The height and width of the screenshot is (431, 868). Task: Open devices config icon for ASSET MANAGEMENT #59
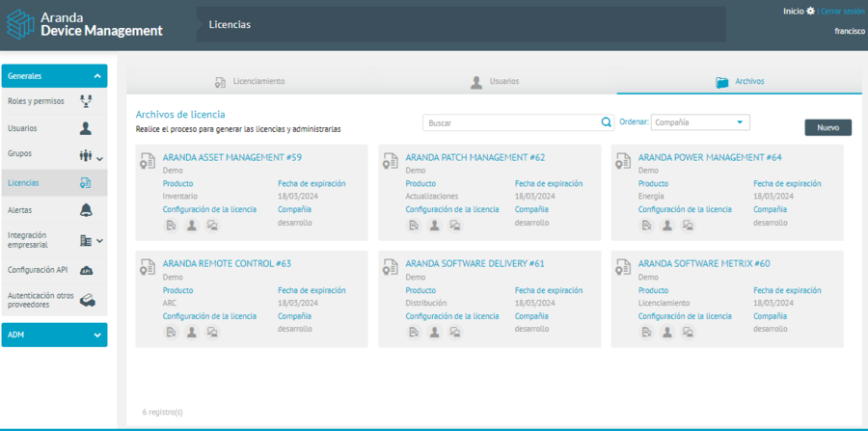pyautogui.click(x=212, y=226)
